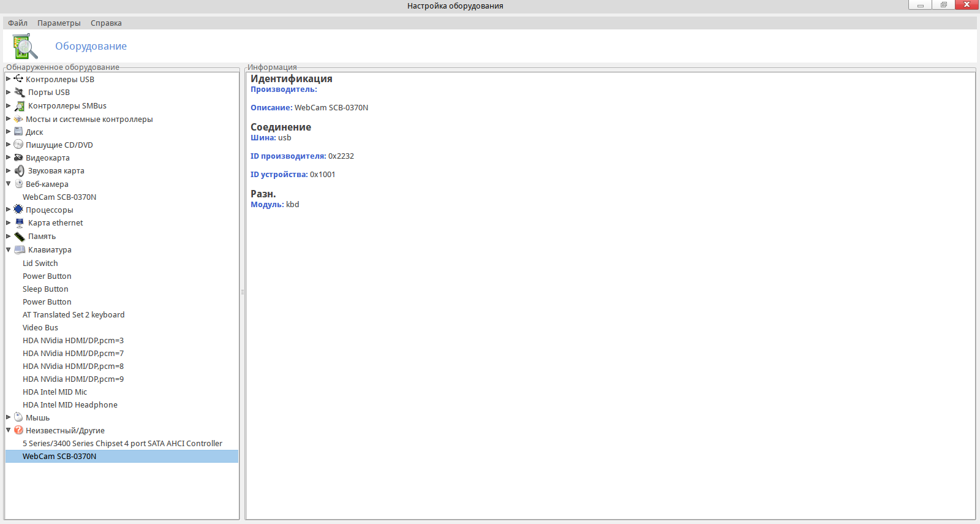Click the Шина value usb
Viewport: 980px width, 524px height.
pyautogui.click(x=285, y=137)
